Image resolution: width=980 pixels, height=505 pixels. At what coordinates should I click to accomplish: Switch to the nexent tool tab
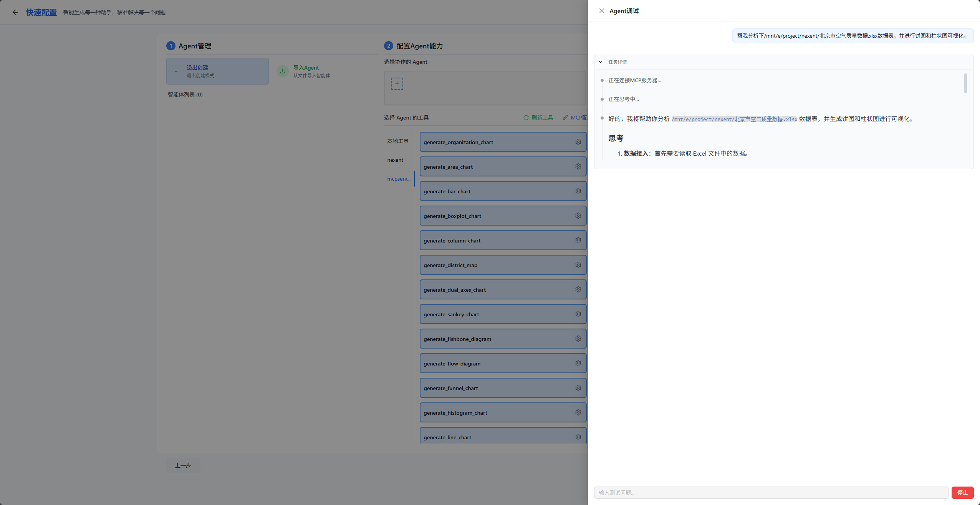[395, 160]
